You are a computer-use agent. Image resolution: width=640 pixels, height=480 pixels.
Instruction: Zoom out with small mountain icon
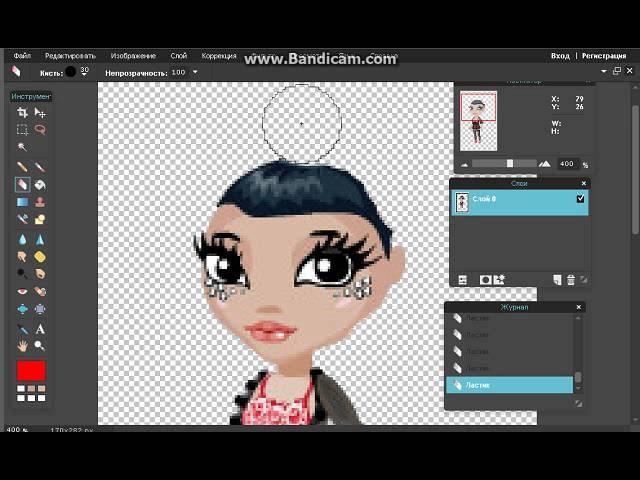tap(464, 165)
